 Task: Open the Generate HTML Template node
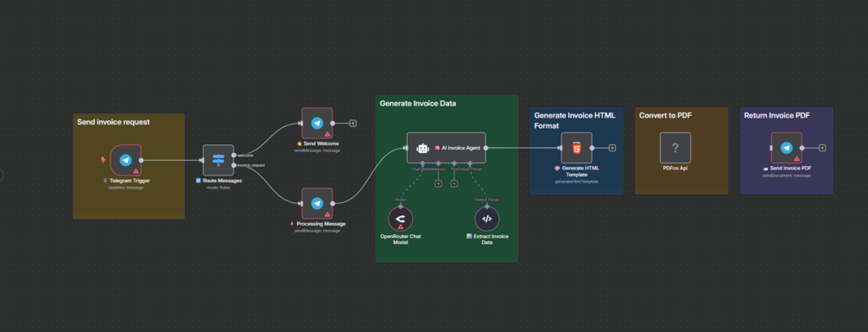(x=577, y=148)
